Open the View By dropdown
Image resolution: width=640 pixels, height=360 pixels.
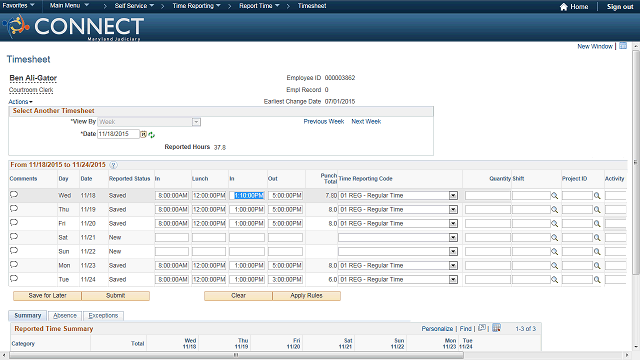(x=196, y=122)
